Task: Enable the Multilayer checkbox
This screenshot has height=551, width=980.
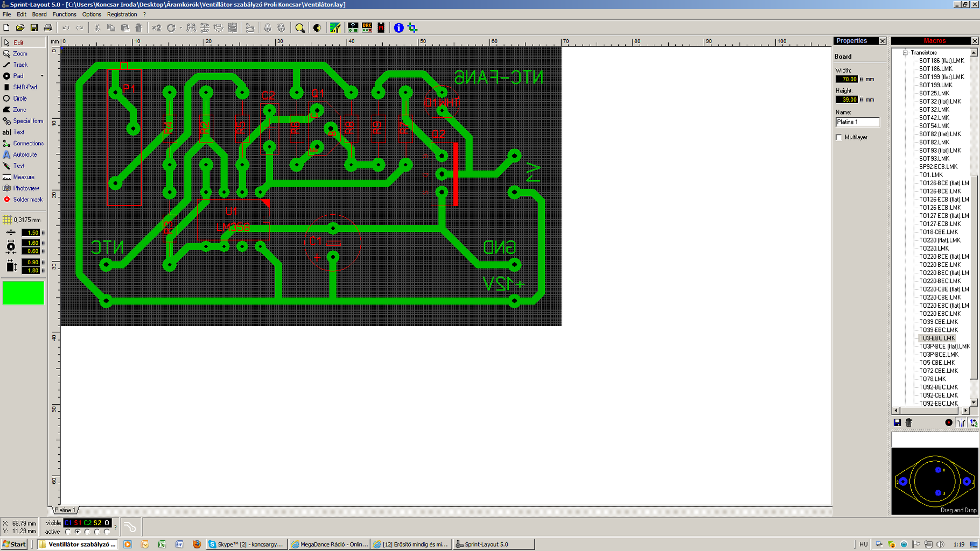Action: [x=839, y=137]
